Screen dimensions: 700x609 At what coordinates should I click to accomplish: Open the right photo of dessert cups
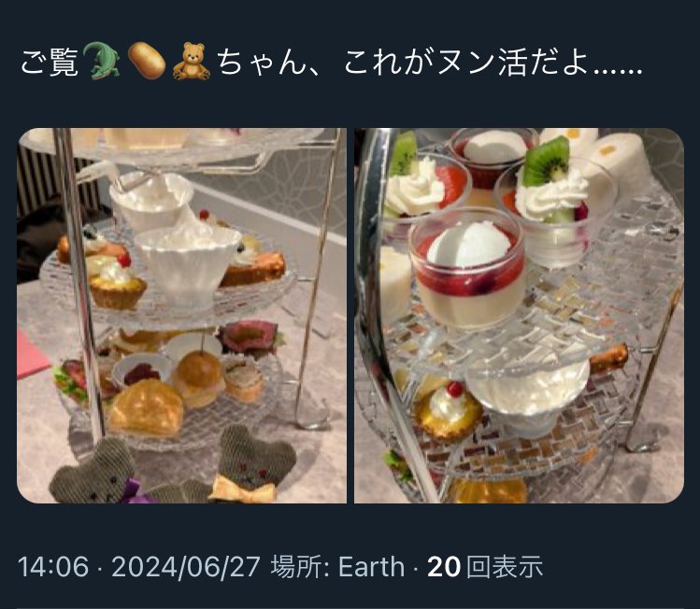tap(519, 316)
